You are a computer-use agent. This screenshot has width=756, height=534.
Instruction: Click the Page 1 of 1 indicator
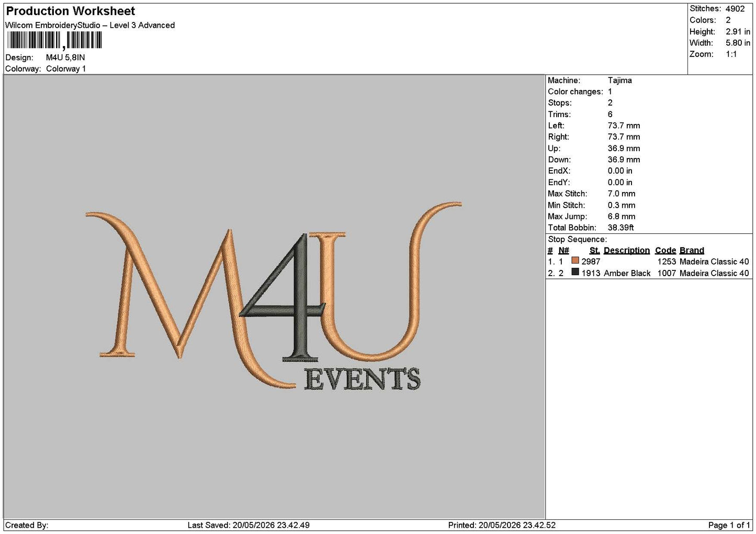pos(729,525)
